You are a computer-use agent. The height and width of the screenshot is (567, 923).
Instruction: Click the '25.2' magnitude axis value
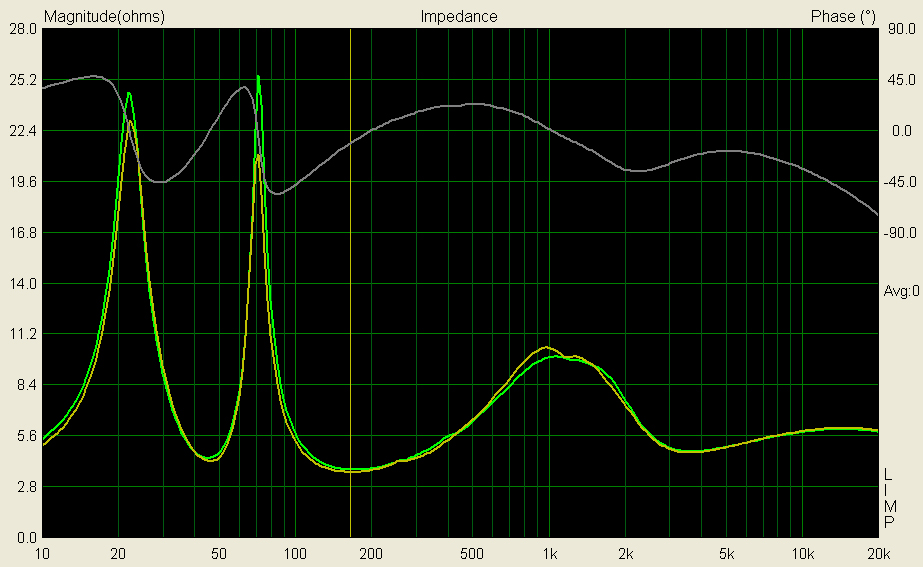coord(23,79)
